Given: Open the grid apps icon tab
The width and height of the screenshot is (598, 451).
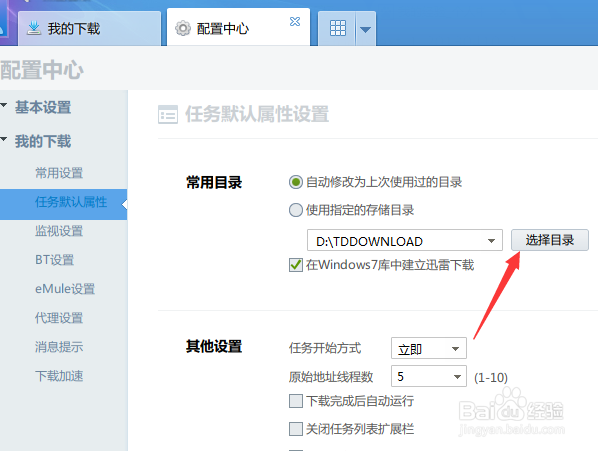Looking at the screenshot, I should point(338,29).
